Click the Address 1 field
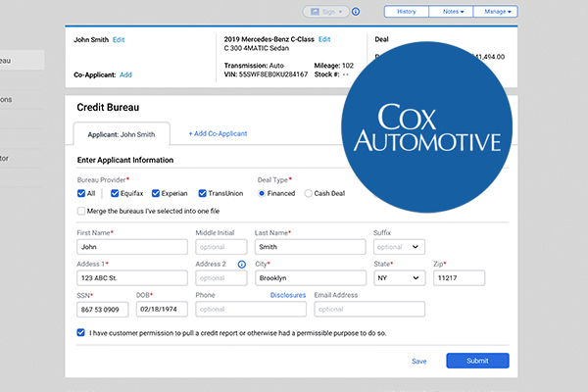 point(132,278)
